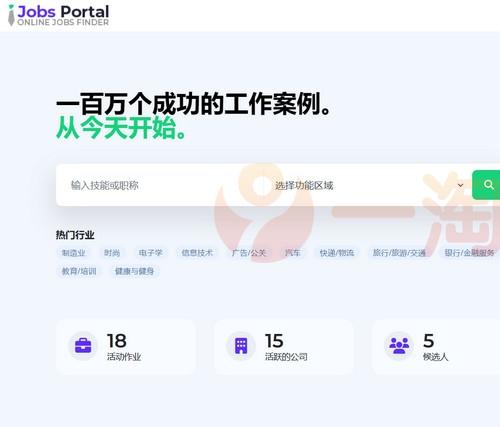This screenshot has height=427, width=500.
Task: Click the 热门行业 heading
Action: click(75, 235)
